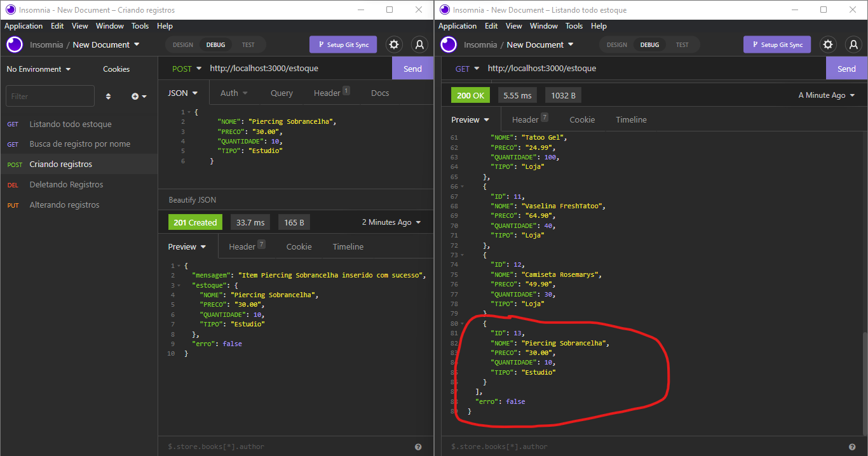Open the Cookies manager

tap(116, 69)
